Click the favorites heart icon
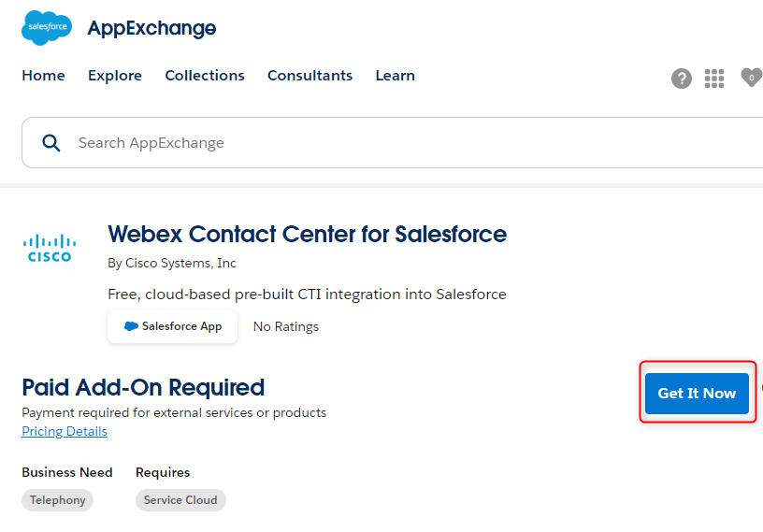763x532 pixels. pyautogui.click(x=751, y=78)
